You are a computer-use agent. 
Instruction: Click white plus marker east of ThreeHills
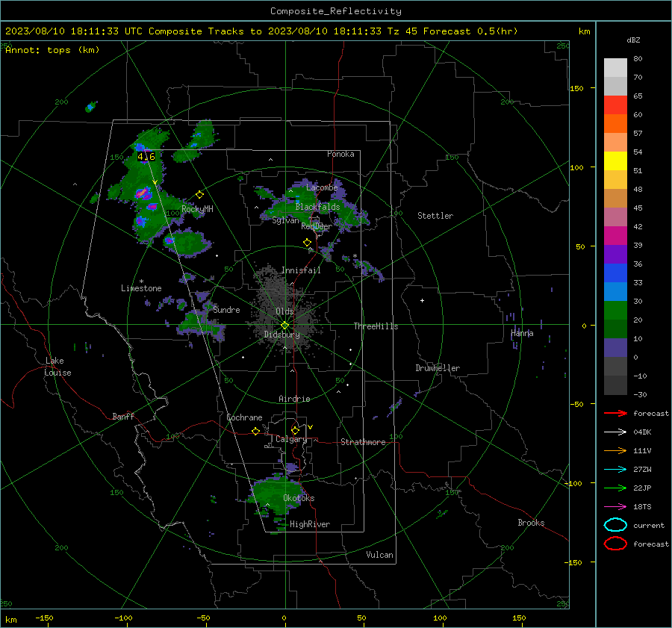[x=422, y=300]
